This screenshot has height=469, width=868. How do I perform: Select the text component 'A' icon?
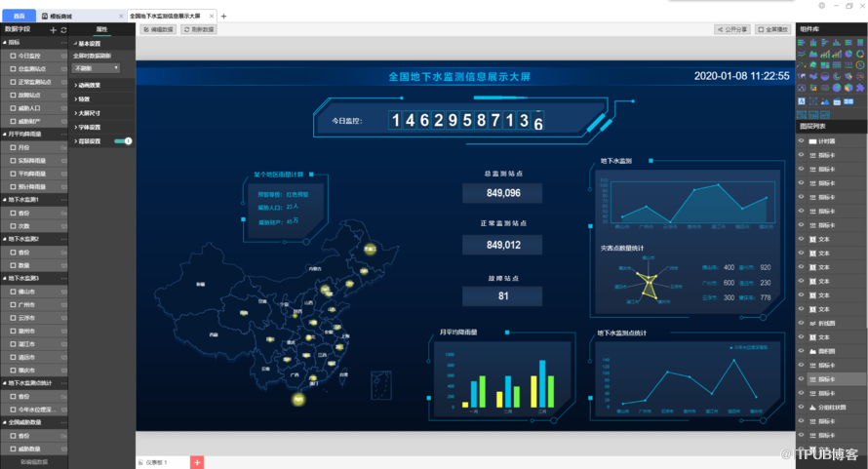802,100
